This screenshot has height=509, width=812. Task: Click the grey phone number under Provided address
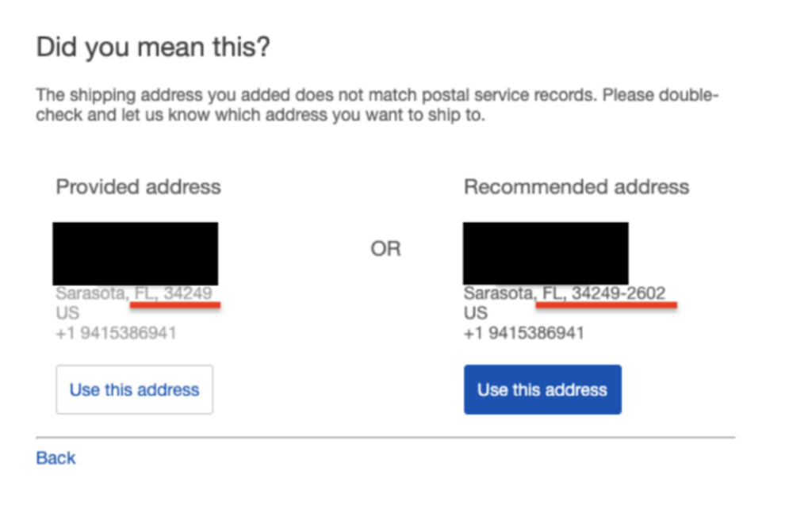coord(116,333)
